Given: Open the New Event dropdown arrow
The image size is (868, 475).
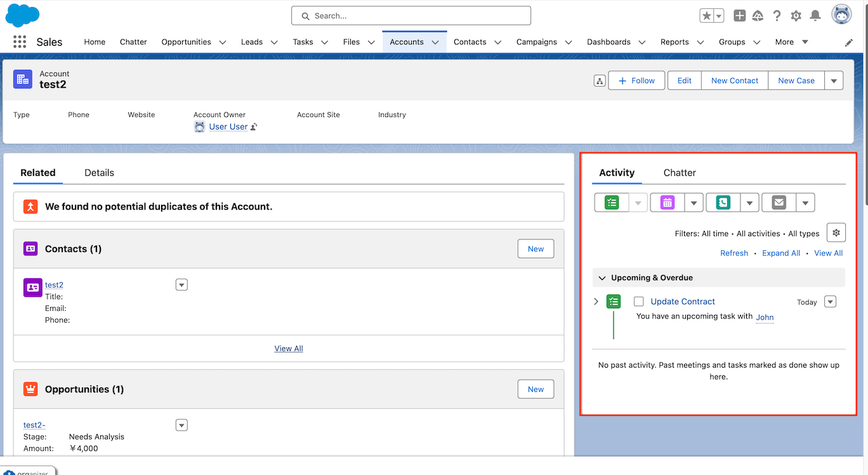Looking at the screenshot, I should pyautogui.click(x=694, y=203).
